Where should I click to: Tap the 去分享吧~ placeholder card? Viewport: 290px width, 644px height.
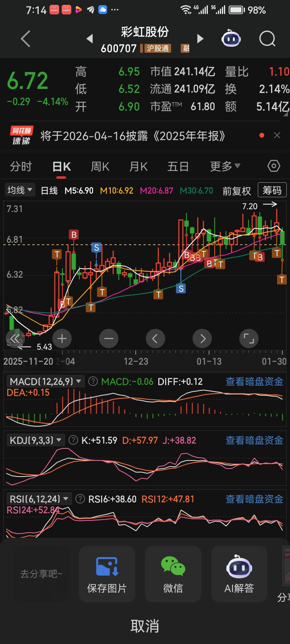pyautogui.click(x=41, y=574)
